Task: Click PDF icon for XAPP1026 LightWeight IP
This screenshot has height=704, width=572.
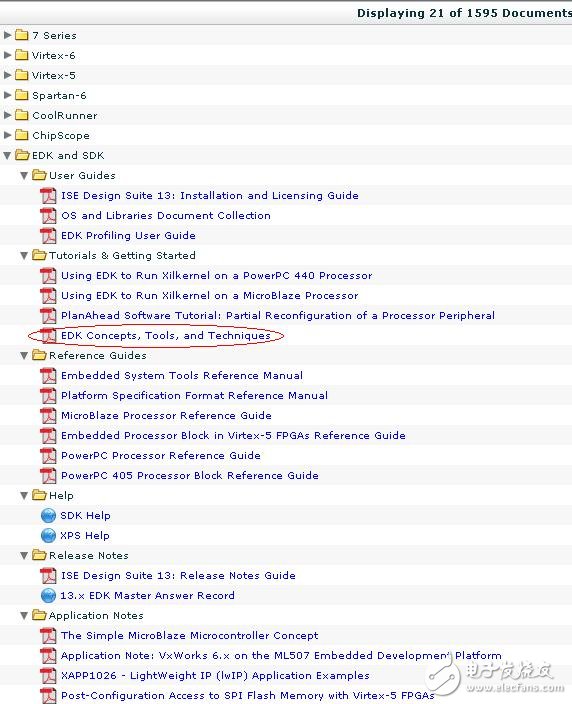Action: (x=48, y=676)
